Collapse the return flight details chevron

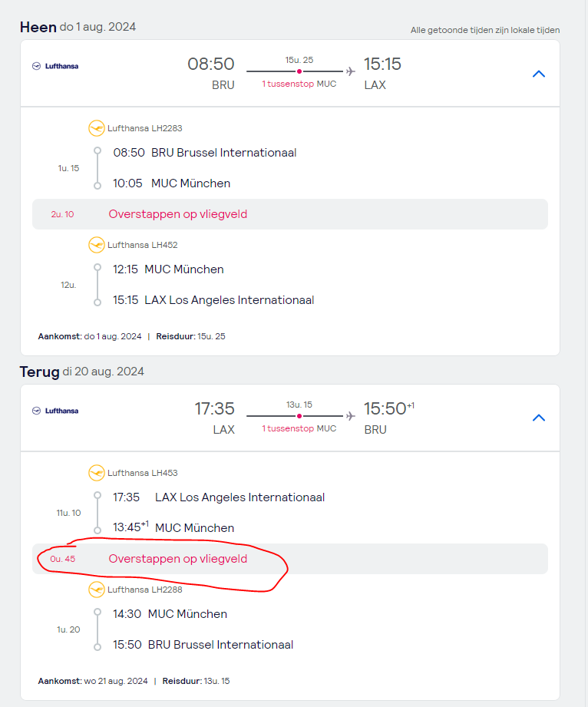[x=539, y=418]
